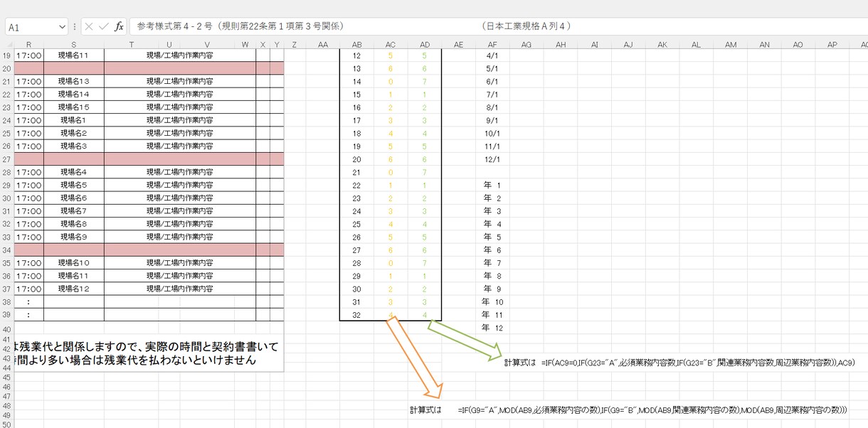Click the number 14 in column AB
The height and width of the screenshot is (428, 868).
coord(357,82)
